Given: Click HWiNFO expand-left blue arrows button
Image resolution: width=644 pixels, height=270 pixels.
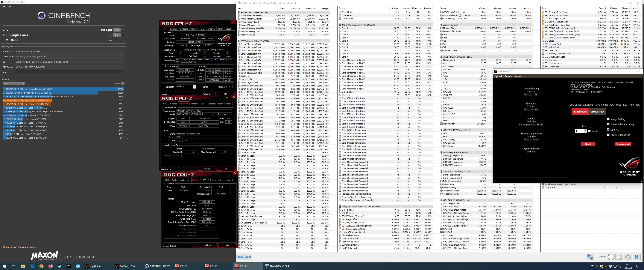Looking at the screenshot, I should point(240,257).
